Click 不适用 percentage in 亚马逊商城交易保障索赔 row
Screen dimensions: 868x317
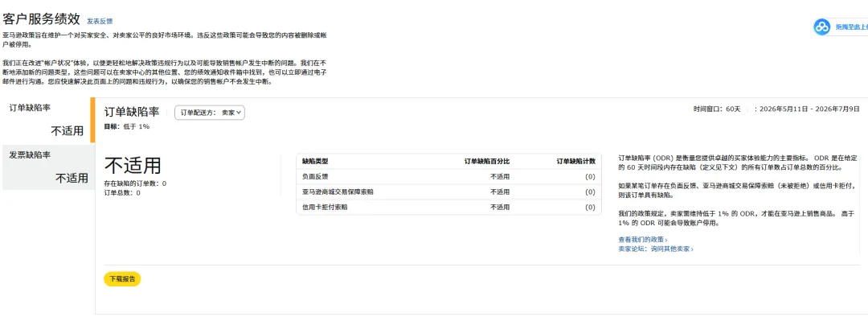500,191
